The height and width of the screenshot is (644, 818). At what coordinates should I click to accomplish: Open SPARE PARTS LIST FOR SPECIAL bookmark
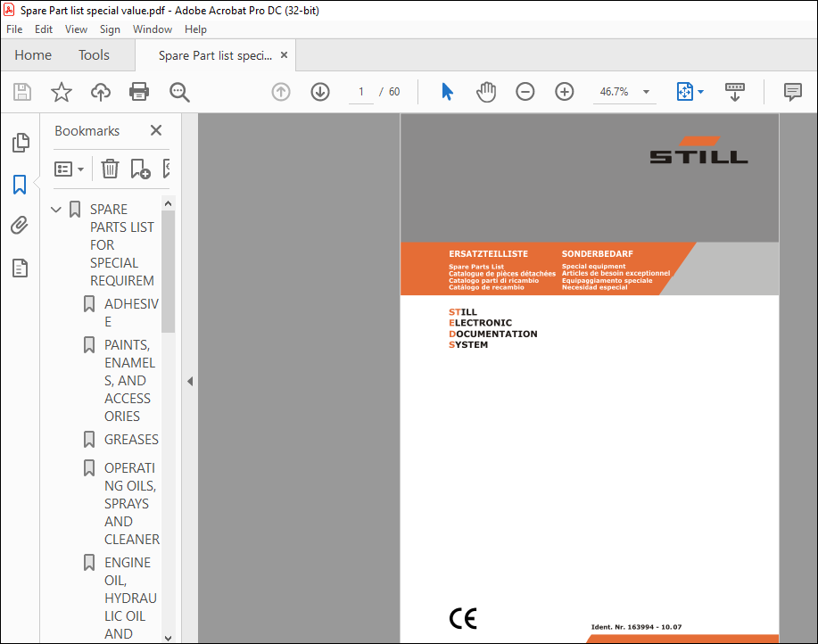[x=122, y=244]
